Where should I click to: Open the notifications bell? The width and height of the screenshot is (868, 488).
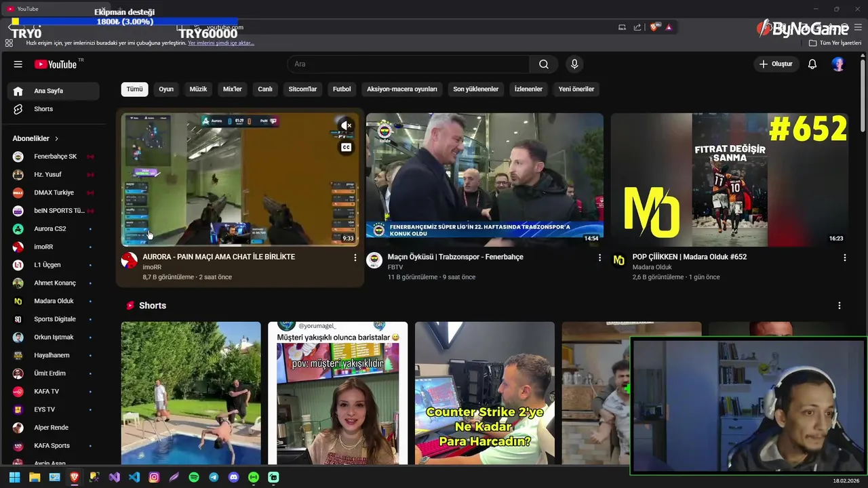coord(812,64)
